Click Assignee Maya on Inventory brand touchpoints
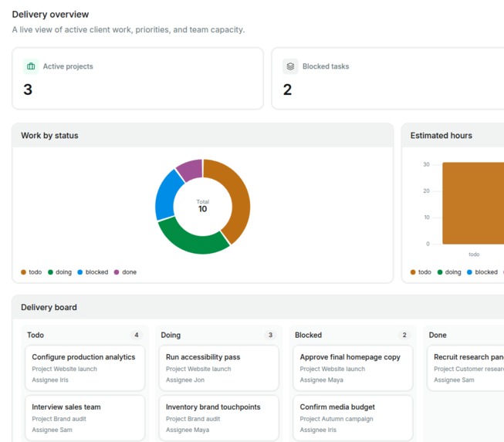 (188, 430)
